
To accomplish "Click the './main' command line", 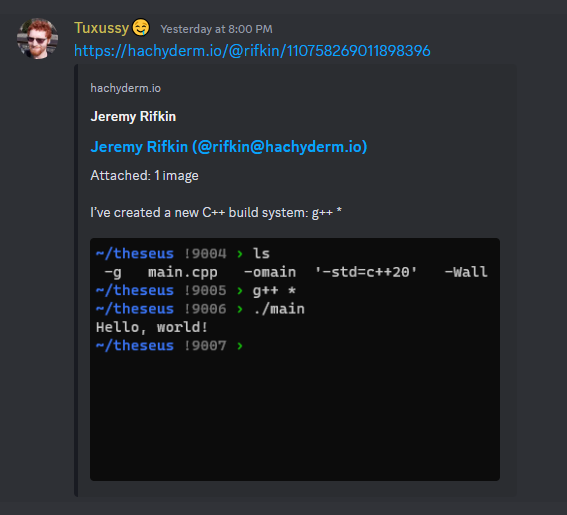I will pyautogui.click(x=279, y=309).
